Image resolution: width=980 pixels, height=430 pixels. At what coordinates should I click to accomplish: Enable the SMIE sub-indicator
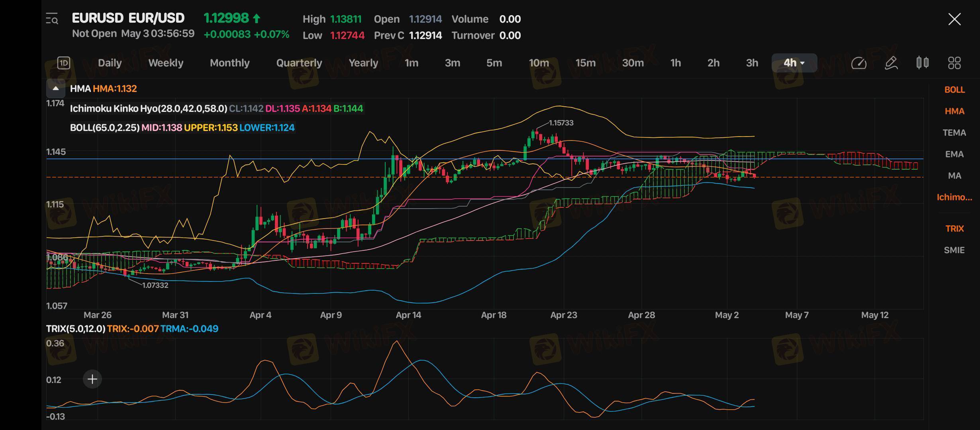(x=954, y=250)
